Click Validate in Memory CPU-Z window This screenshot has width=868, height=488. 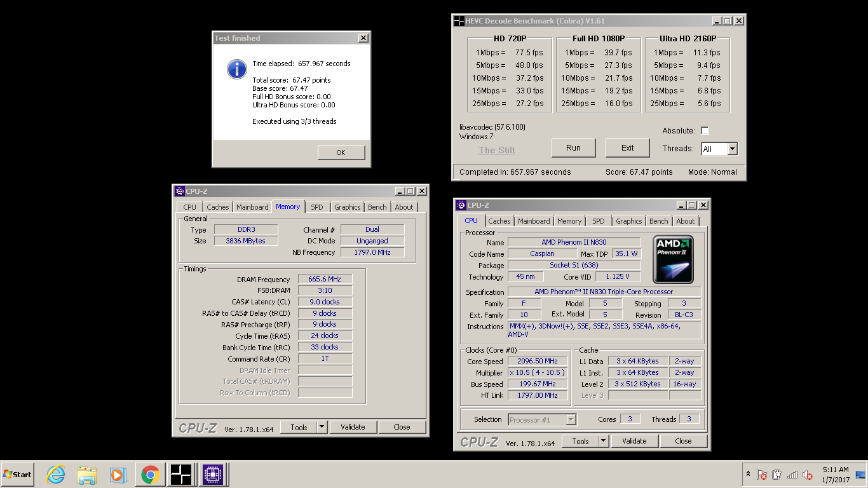click(353, 428)
